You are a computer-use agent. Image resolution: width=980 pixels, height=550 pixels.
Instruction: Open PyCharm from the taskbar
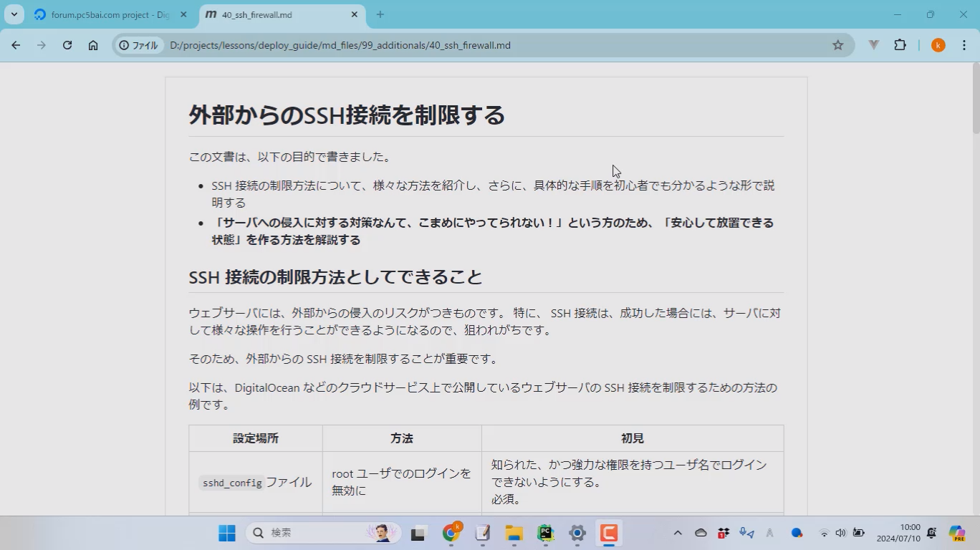click(546, 533)
